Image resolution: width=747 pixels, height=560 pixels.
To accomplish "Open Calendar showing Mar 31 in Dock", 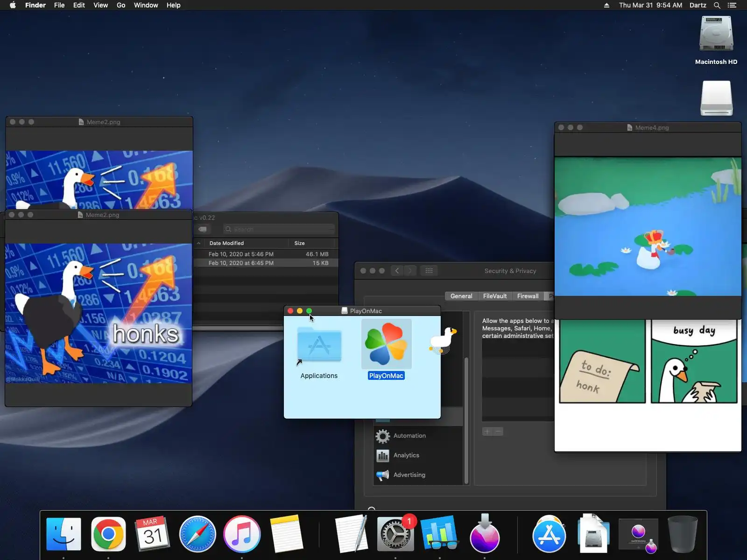I will click(153, 534).
